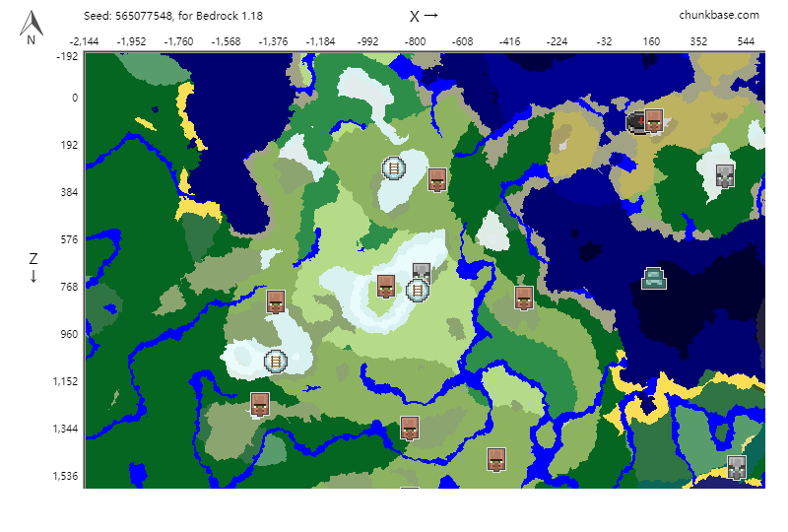
Task: Click the Z-axis tick label '960'
Action: coord(69,334)
